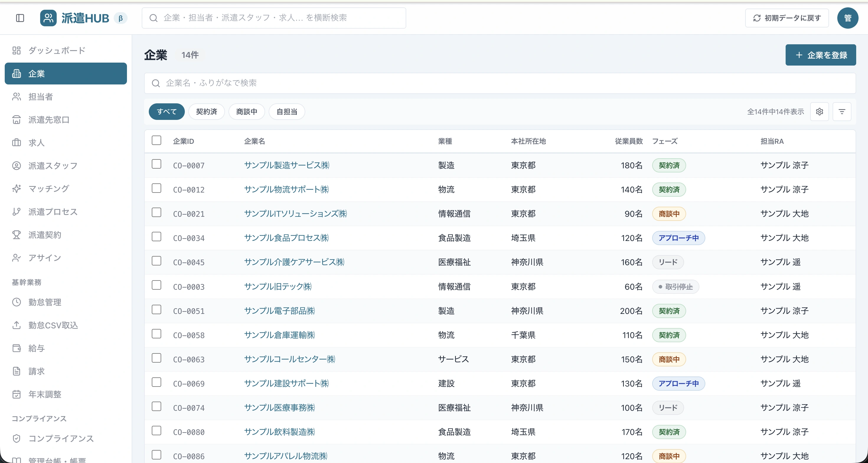Click 初期データに戻す button
868x463 pixels.
[x=787, y=18]
